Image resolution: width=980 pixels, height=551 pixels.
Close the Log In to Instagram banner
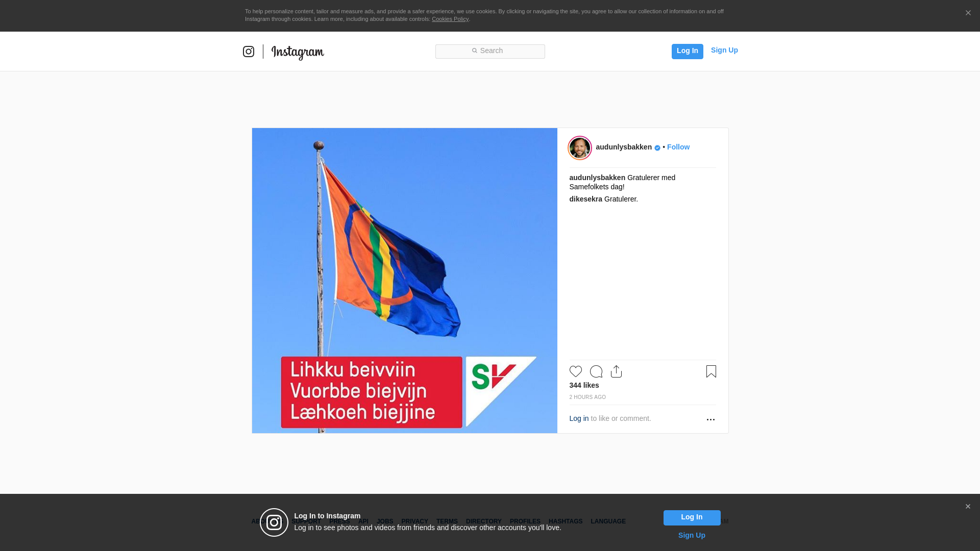tap(968, 507)
